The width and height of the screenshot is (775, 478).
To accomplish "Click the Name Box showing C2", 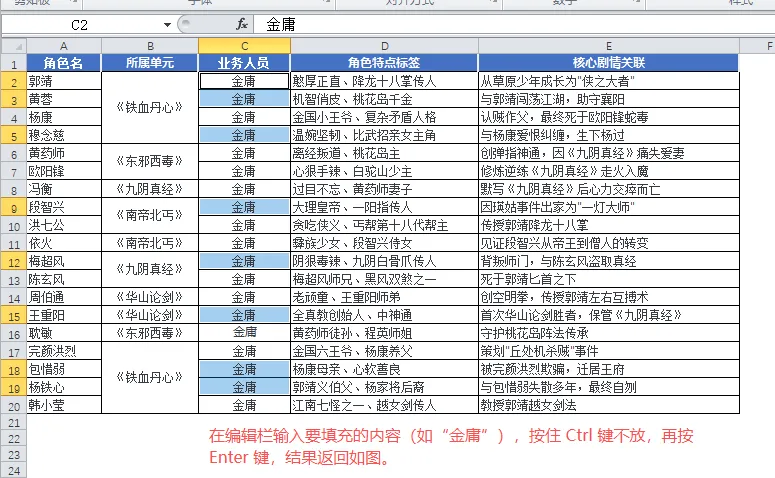I will (x=80, y=25).
